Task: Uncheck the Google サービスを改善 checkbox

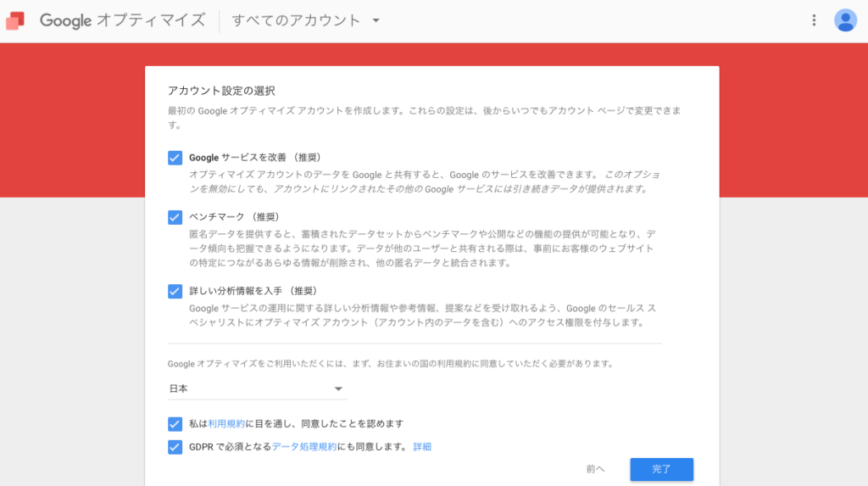Action: tap(175, 158)
